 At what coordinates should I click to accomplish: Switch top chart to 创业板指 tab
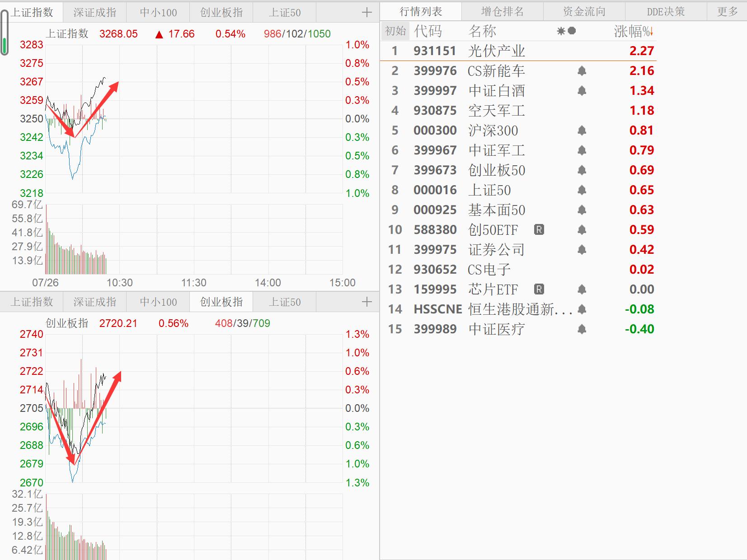[x=221, y=13]
